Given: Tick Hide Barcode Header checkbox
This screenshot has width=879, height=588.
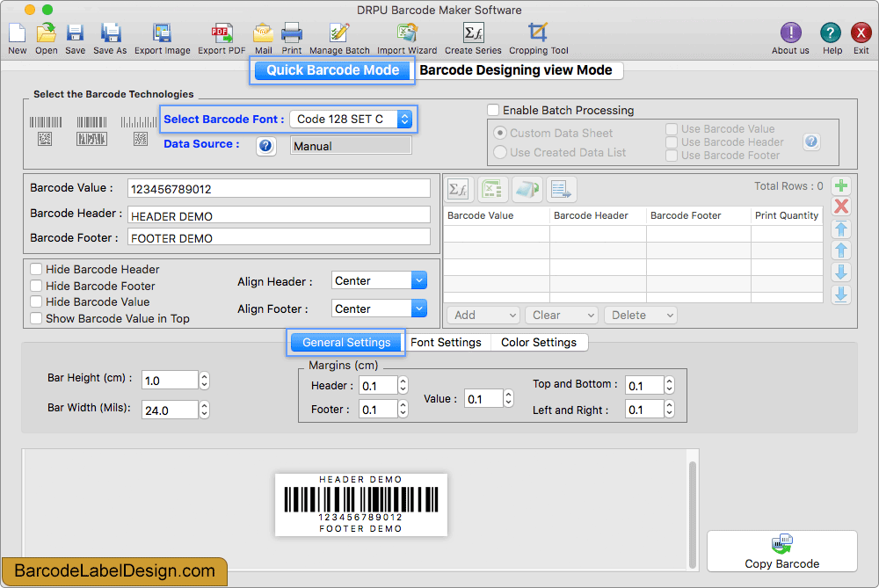Looking at the screenshot, I should click(36, 269).
